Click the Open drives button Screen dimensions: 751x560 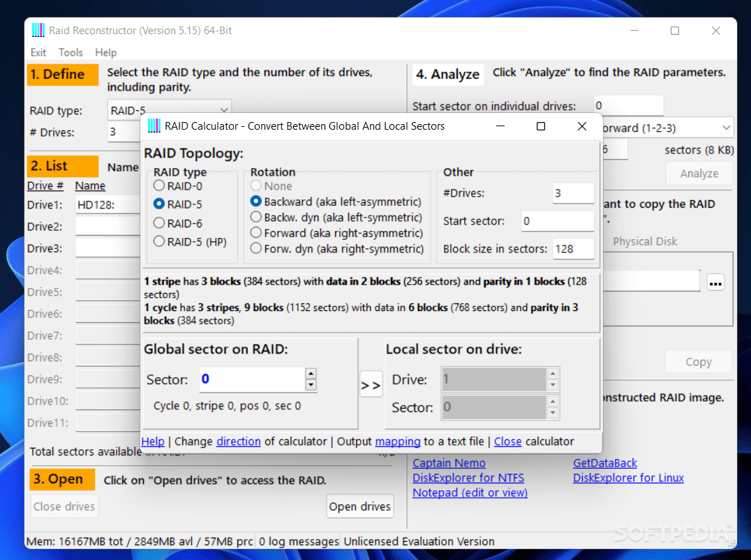pos(359,506)
